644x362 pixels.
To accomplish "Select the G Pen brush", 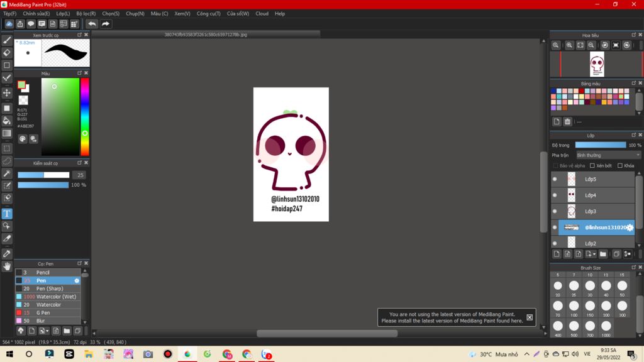I will (48, 313).
